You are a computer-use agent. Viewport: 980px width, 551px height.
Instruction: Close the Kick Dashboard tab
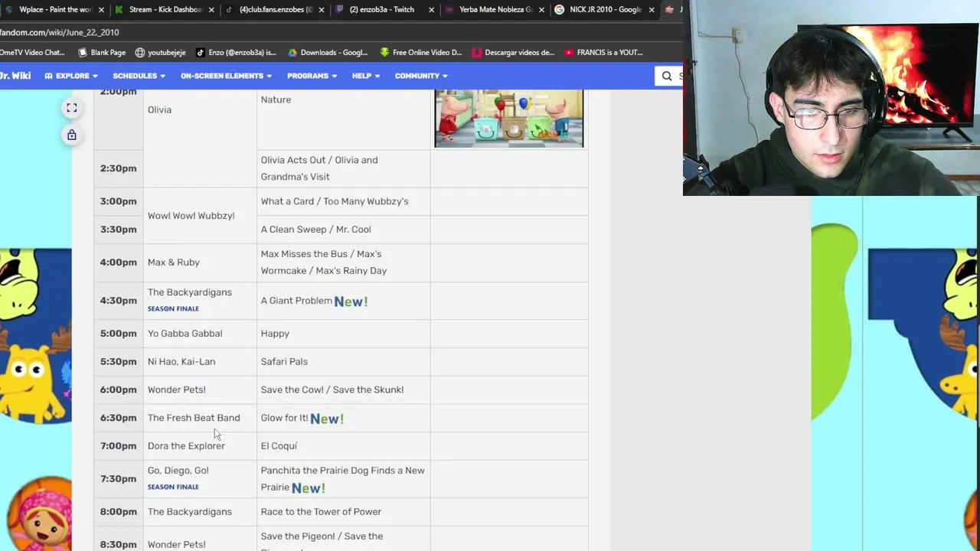[x=211, y=10]
